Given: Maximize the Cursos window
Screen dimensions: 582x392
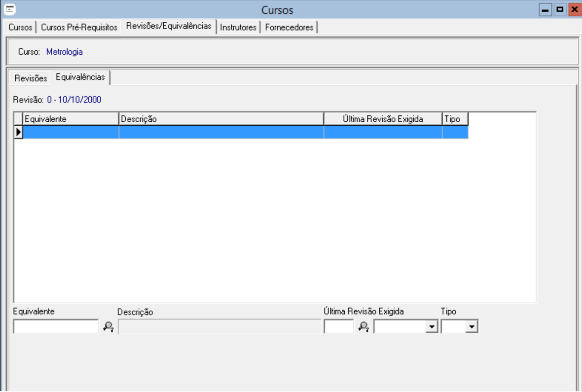Looking at the screenshot, I should coord(560,10).
